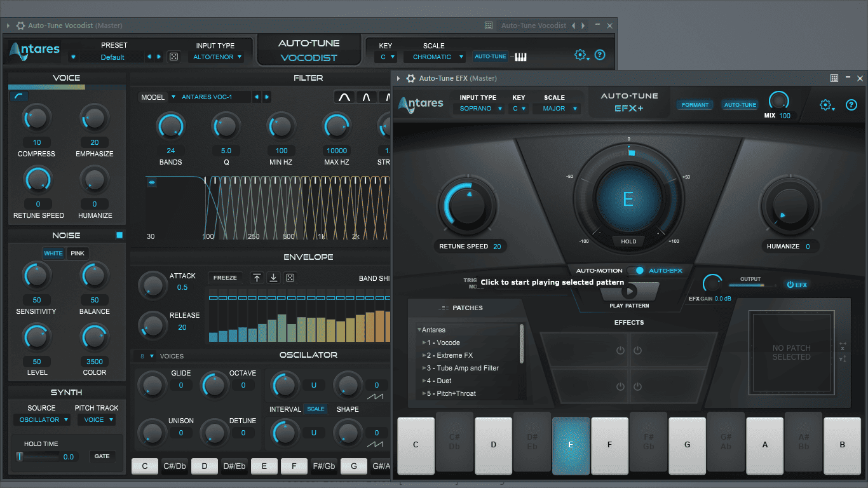Click the envelope randomize dice icon
868x488 pixels.
(x=290, y=278)
